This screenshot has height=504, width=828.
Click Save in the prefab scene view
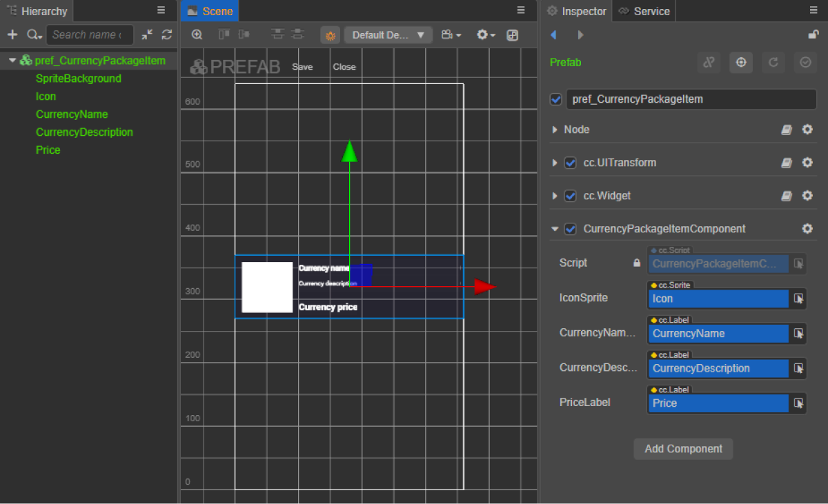pos(302,67)
